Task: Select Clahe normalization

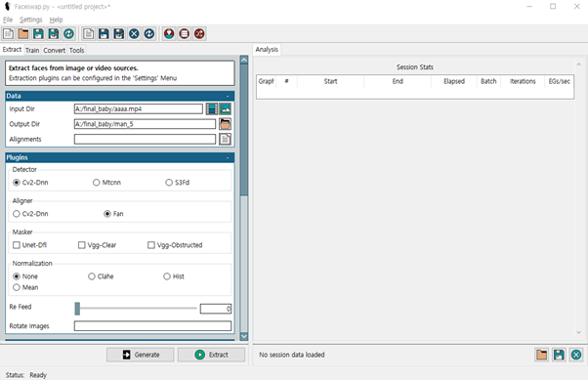Action: pos(101,276)
